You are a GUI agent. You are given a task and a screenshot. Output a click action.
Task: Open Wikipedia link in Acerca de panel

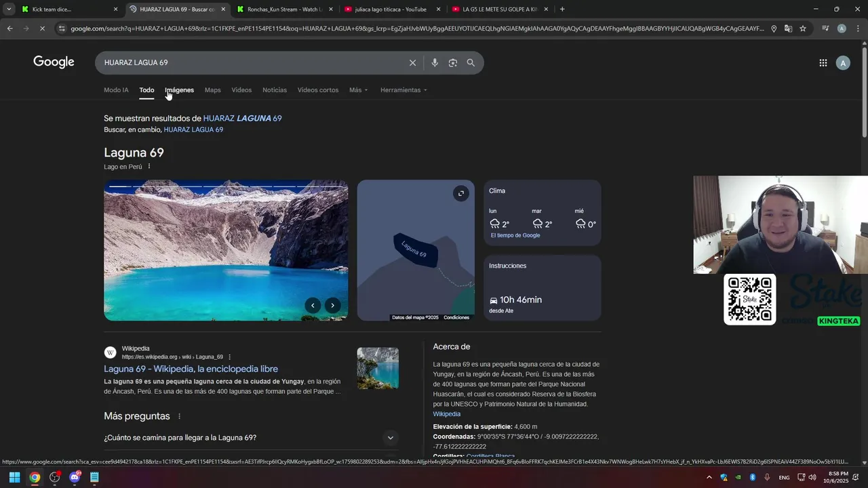point(446,414)
